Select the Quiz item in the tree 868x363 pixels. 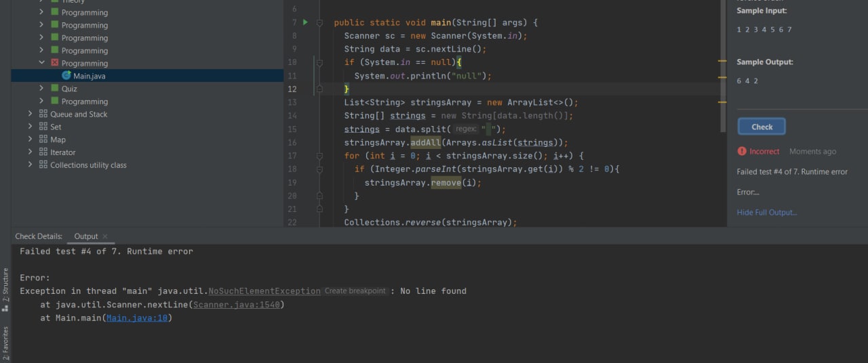coord(69,89)
